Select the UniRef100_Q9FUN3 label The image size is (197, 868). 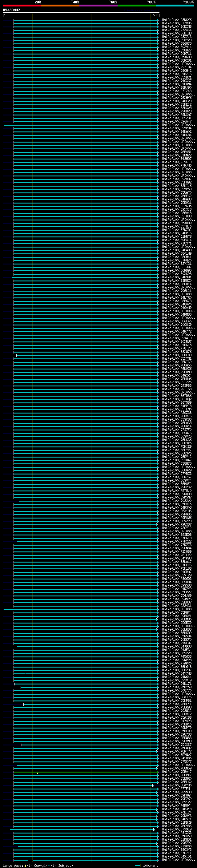[x=177, y=372]
